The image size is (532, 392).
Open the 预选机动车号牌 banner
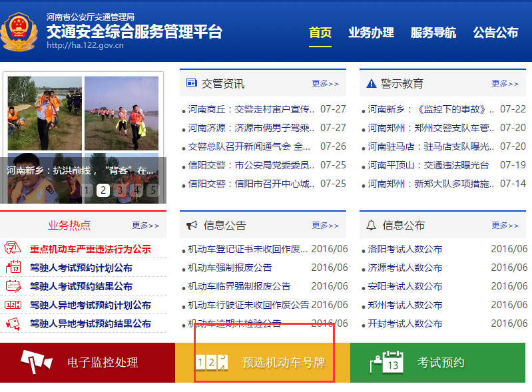[x=262, y=363]
